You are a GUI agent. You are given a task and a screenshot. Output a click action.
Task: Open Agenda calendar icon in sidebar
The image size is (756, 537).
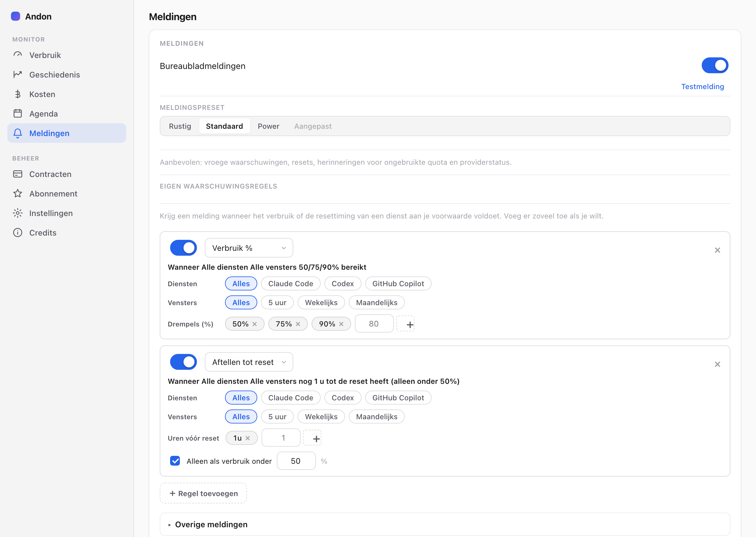click(x=18, y=114)
